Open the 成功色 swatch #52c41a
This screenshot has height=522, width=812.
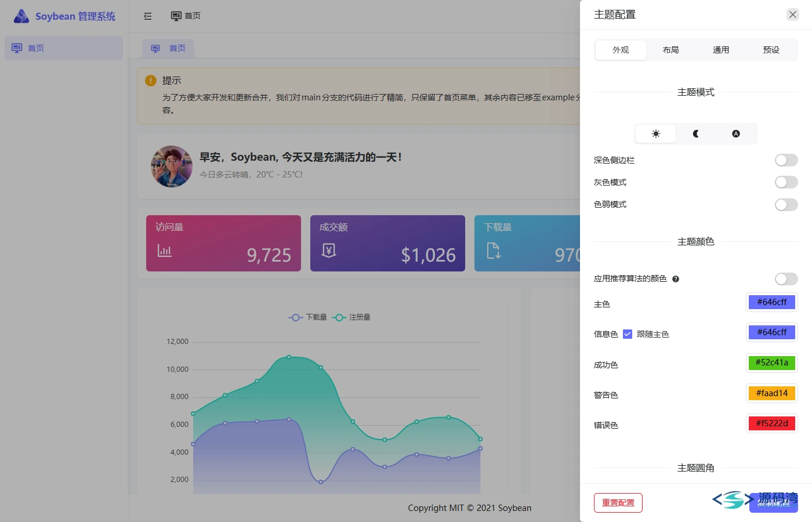click(772, 362)
